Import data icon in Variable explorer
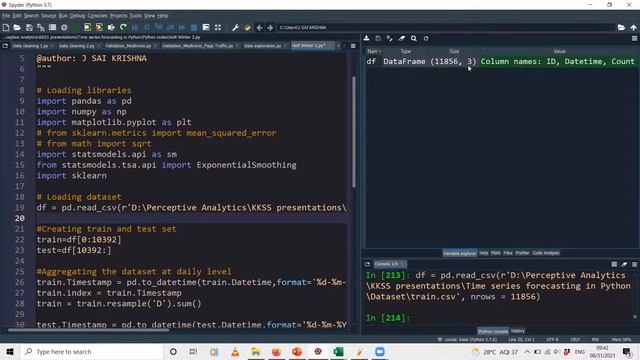Viewport: 640px width, 360px height. click(367, 38)
